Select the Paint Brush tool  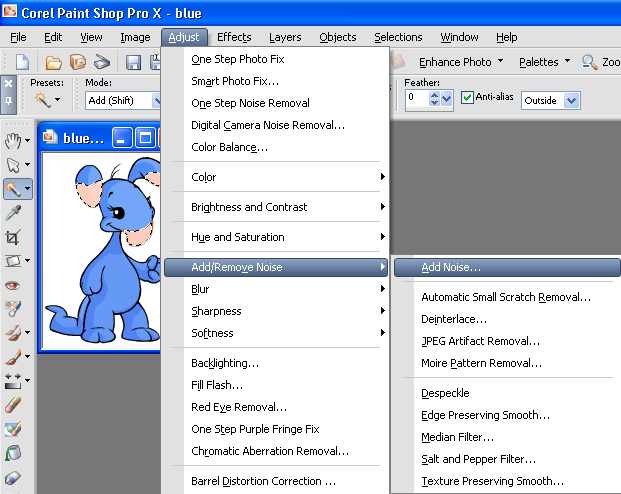pyautogui.click(x=13, y=357)
